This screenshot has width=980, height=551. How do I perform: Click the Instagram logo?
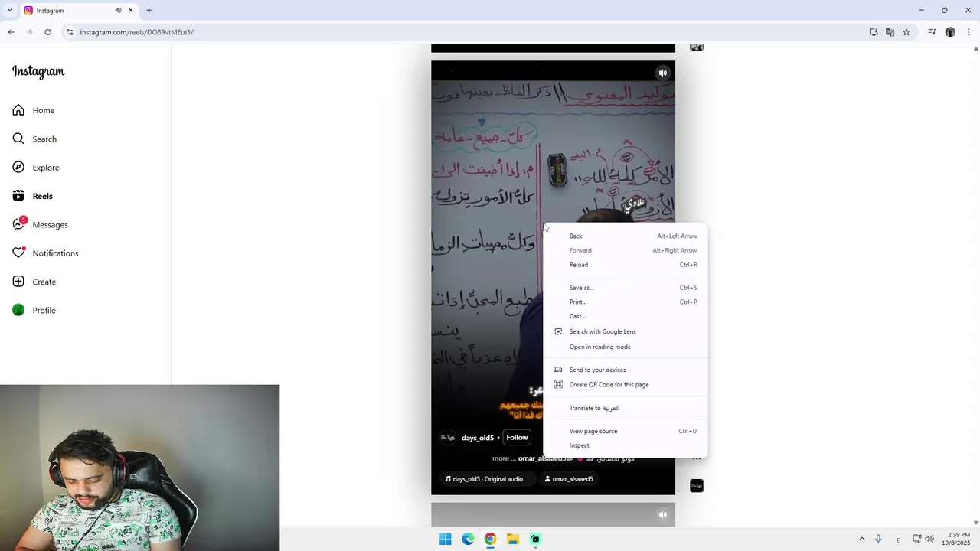38,72
